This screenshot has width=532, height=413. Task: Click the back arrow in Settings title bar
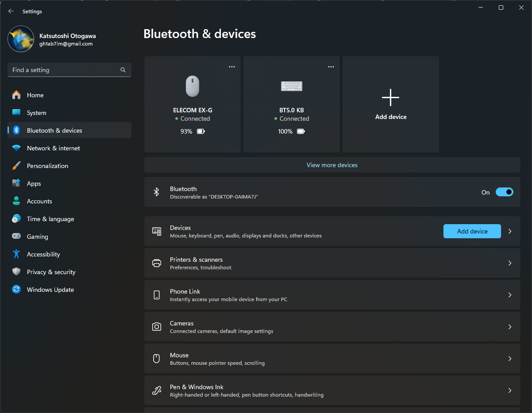[x=11, y=11]
